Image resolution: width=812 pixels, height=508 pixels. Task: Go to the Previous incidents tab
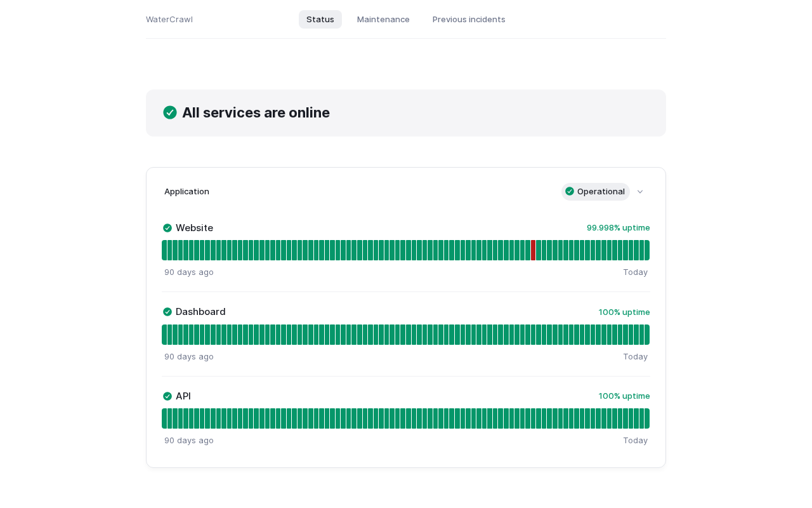(469, 19)
